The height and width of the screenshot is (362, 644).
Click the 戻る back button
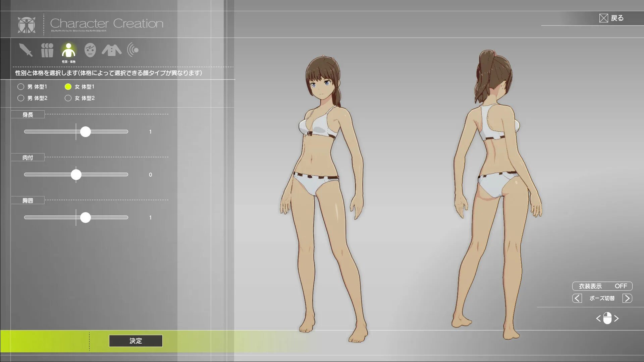pyautogui.click(x=611, y=18)
